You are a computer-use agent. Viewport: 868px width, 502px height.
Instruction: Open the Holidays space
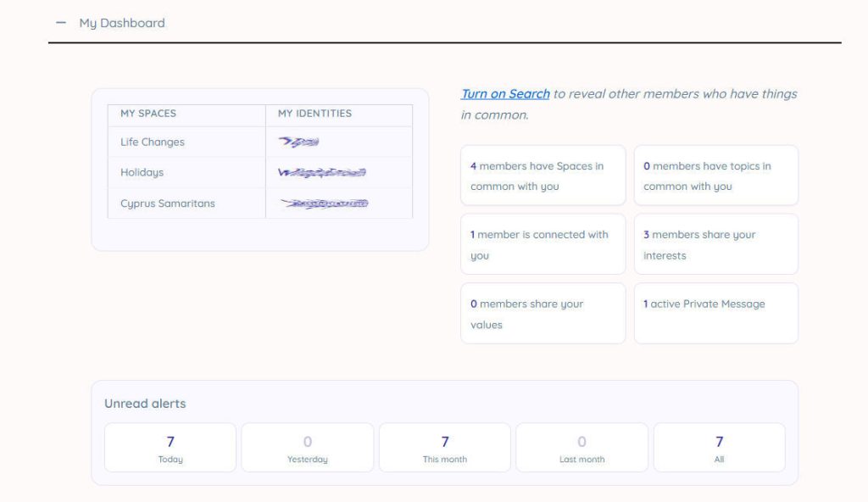[142, 172]
